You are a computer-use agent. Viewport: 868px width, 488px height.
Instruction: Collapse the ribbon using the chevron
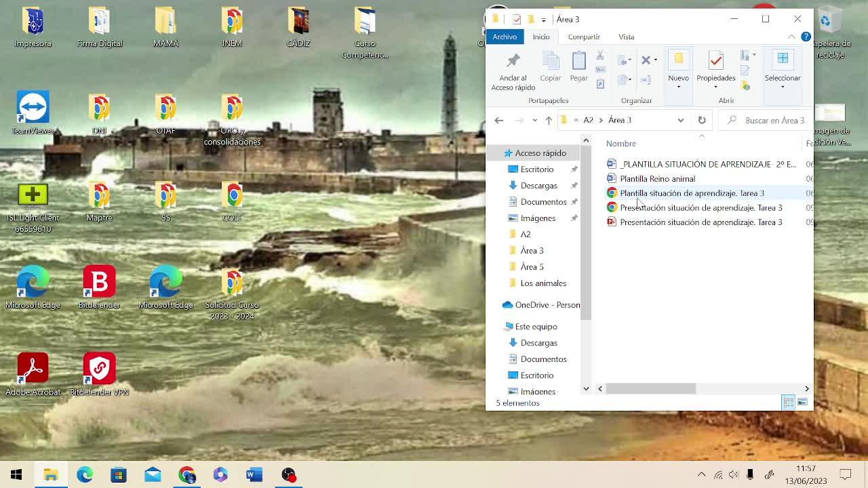(791, 37)
